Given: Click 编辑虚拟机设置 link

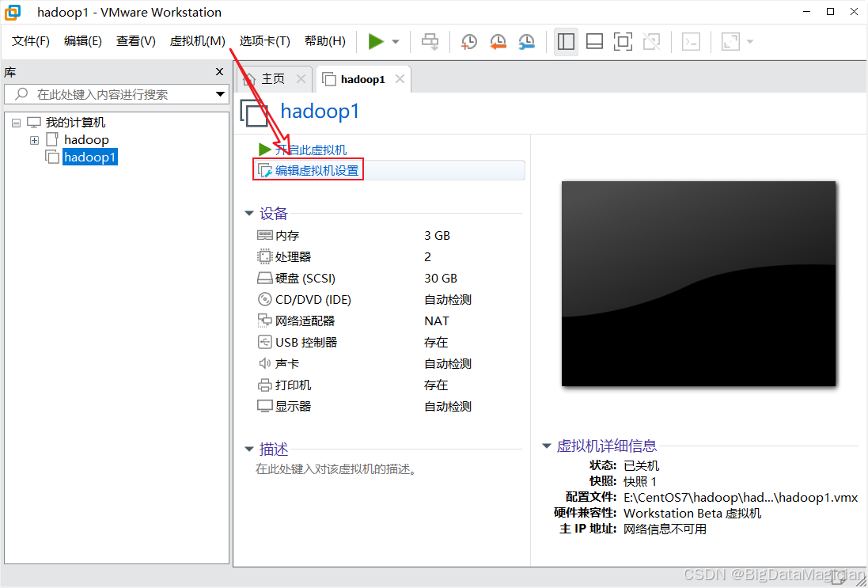Looking at the screenshot, I should click(316, 170).
